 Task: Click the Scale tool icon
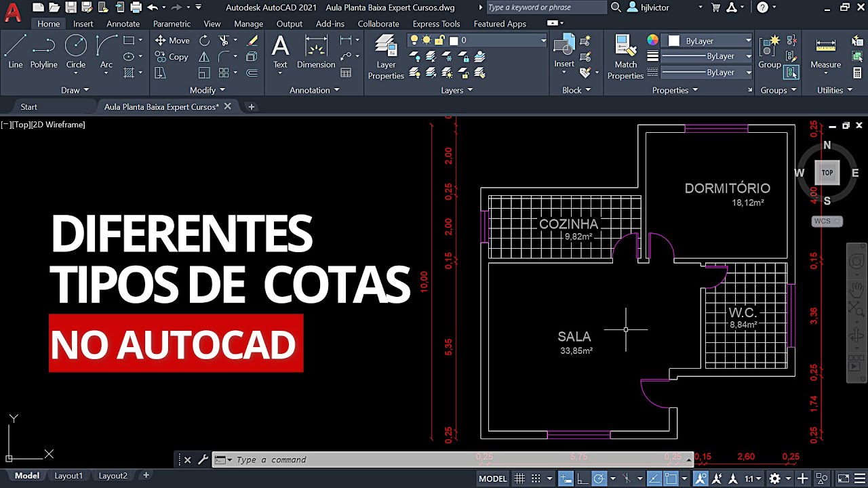coord(204,73)
